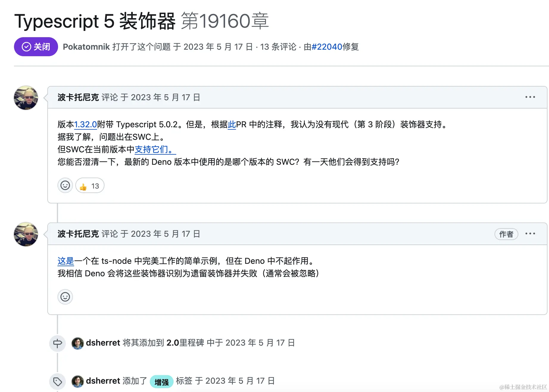Click the second comment's date 2023 年 5 月 17 日
The image size is (549, 392).
pyautogui.click(x=166, y=234)
